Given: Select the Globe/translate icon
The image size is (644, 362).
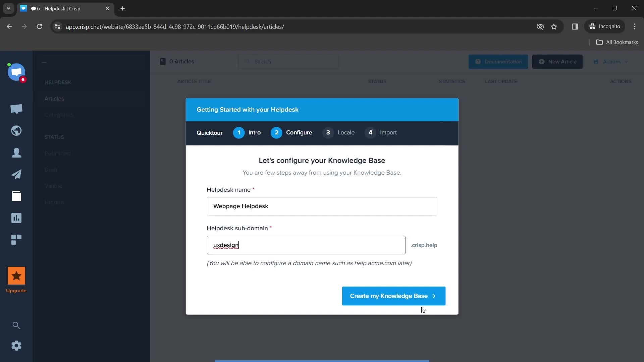Looking at the screenshot, I should (x=16, y=130).
